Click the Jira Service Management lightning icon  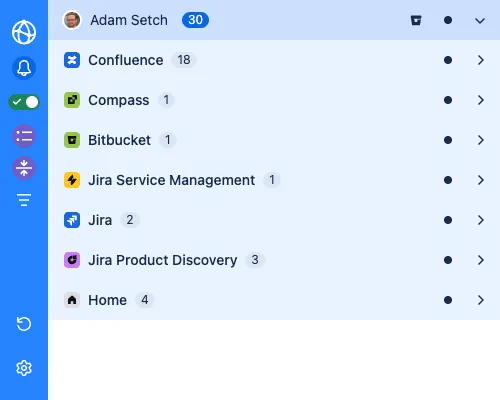72,180
